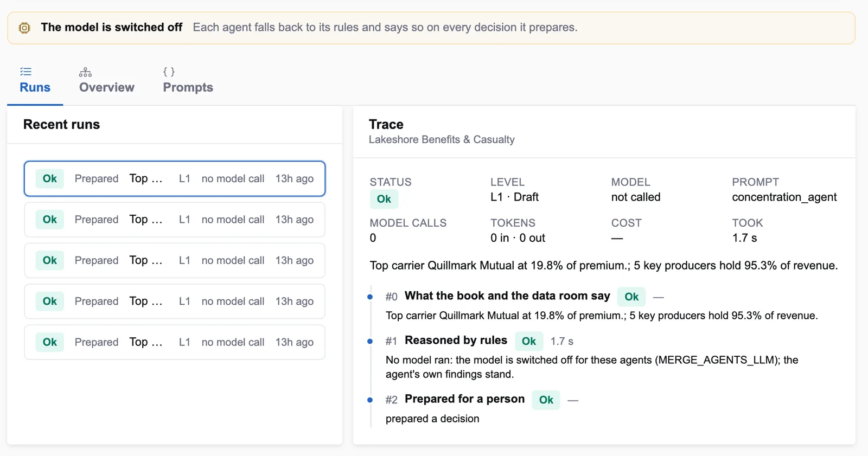The image size is (868, 456).
Task: Click the Runs list icon
Action: (25, 72)
